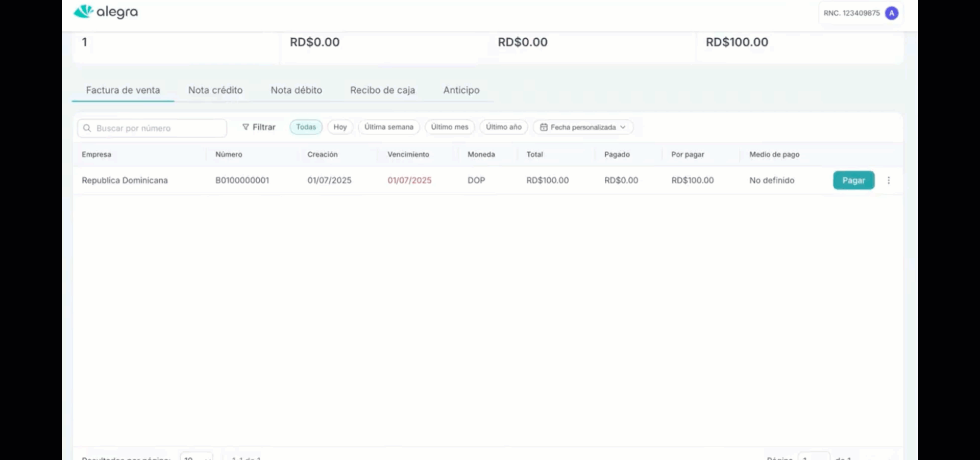Click the Alegra logo
The height and width of the screenshot is (460, 980).
click(x=106, y=12)
